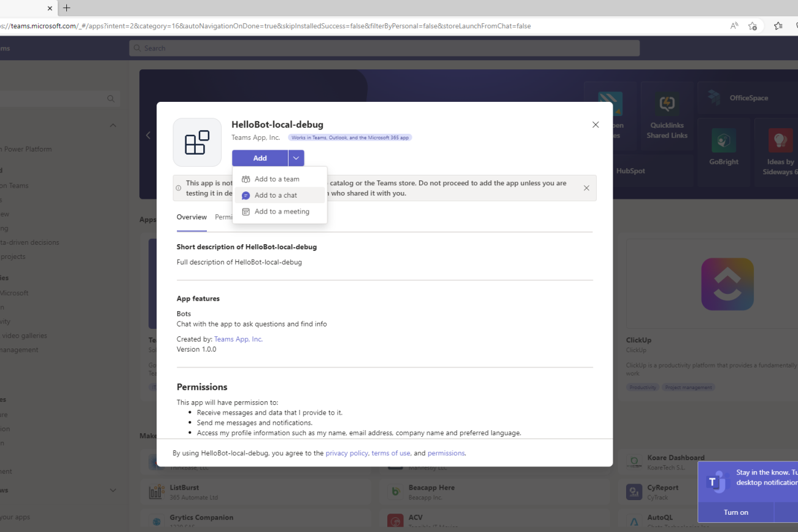Viewport: 798px width, 532px height.
Task: Click the chat bubble icon in dropdown
Action: point(246,195)
